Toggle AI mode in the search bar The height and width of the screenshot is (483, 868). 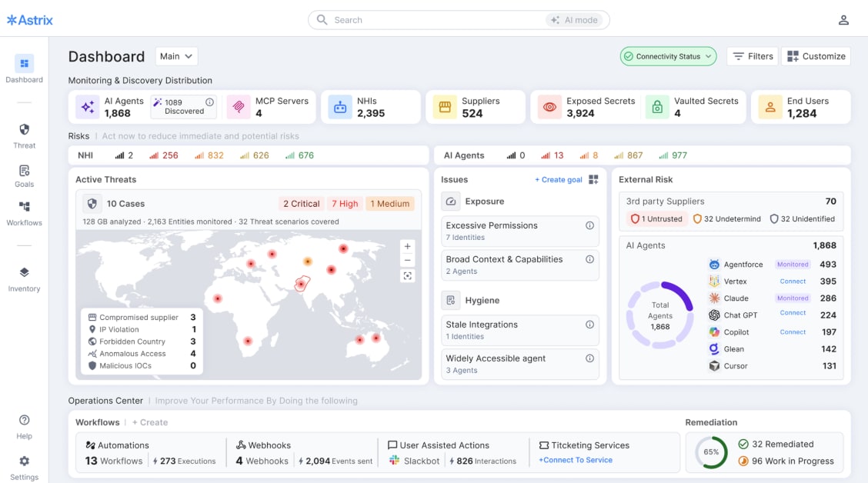574,20
